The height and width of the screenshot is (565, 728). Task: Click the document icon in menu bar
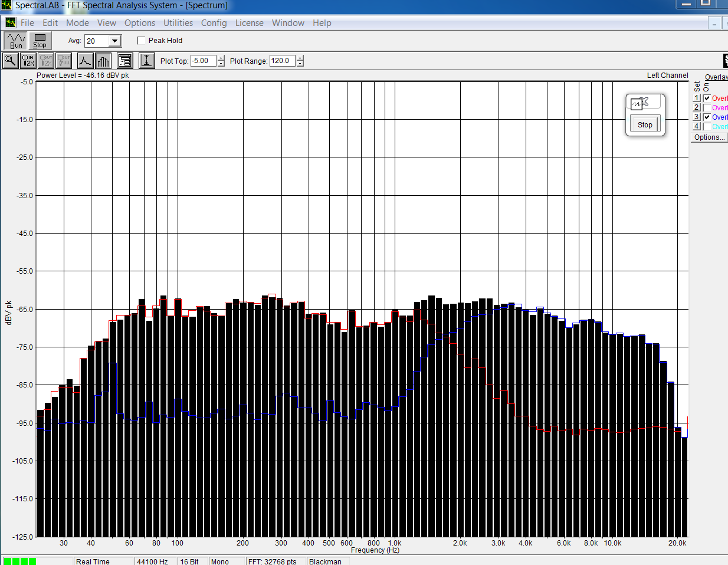(11, 22)
